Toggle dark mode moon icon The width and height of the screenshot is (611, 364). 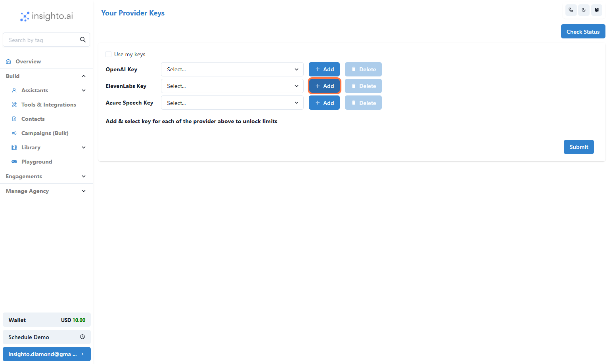point(584,10)
